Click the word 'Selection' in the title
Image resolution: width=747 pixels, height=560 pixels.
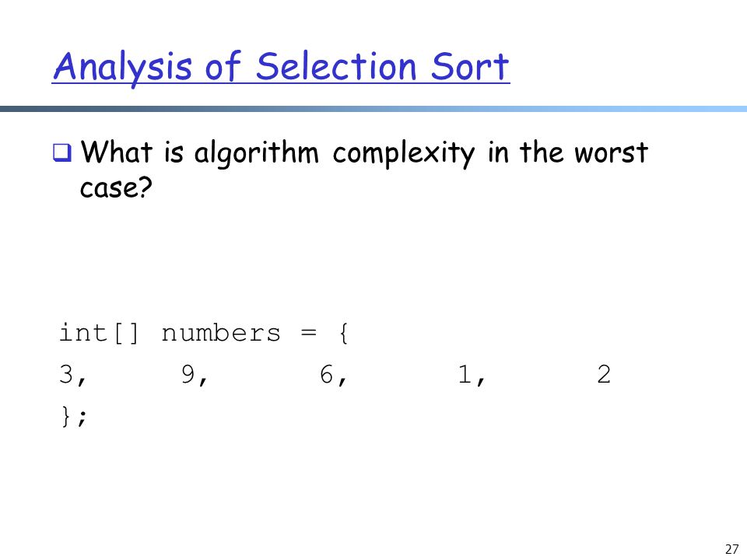pos(336,66)
